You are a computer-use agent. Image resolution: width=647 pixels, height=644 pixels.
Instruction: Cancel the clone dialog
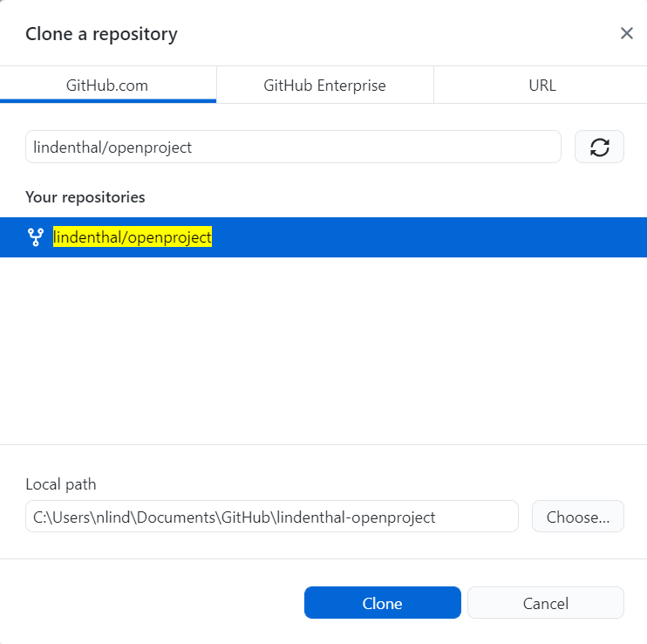point(545,603)
